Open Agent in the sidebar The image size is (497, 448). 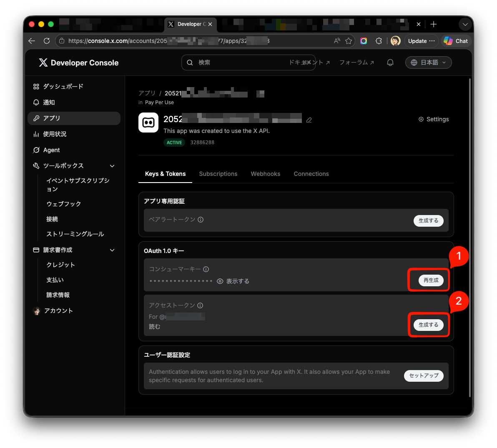74,150
